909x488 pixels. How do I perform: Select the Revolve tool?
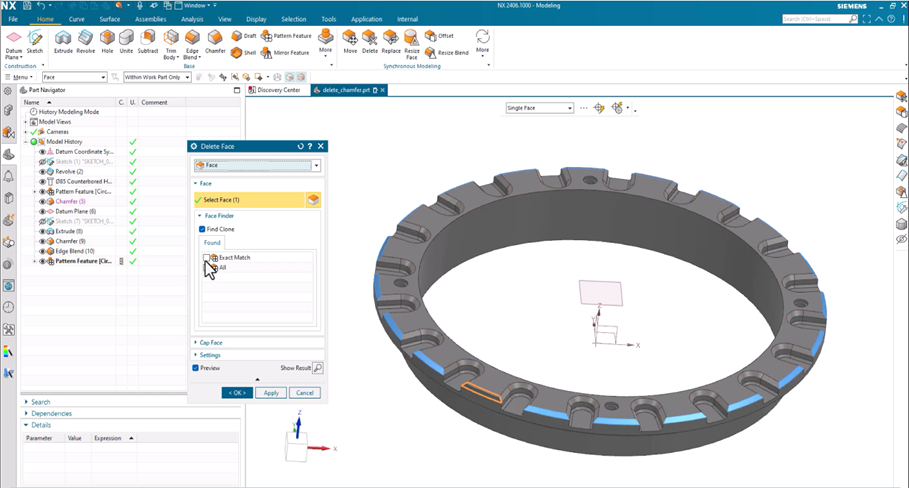85,42
